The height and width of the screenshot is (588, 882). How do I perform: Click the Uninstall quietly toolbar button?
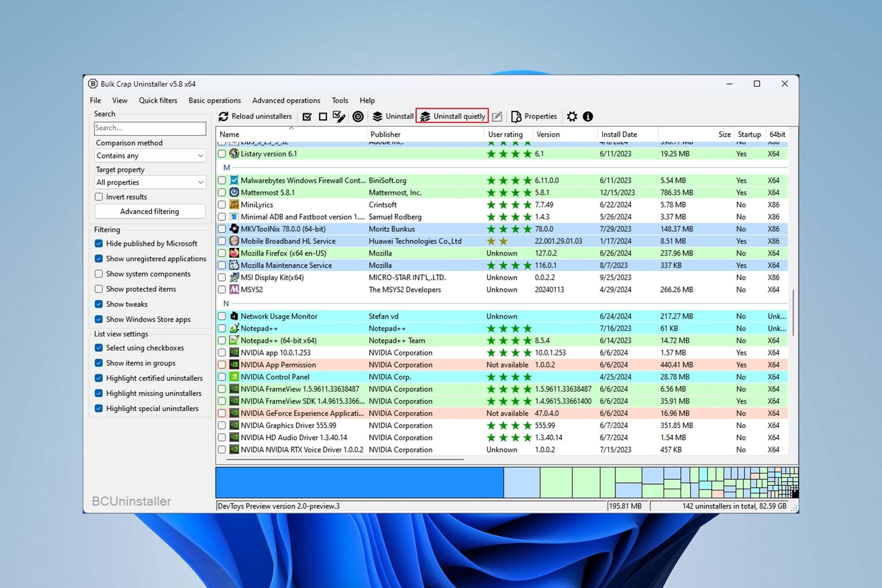point(452,116)
